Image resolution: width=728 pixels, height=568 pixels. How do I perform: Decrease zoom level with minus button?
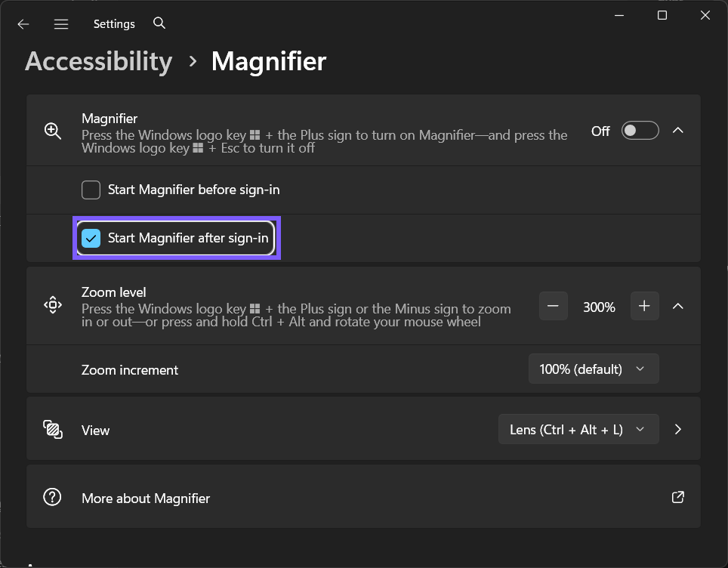(x=553, y=306)
